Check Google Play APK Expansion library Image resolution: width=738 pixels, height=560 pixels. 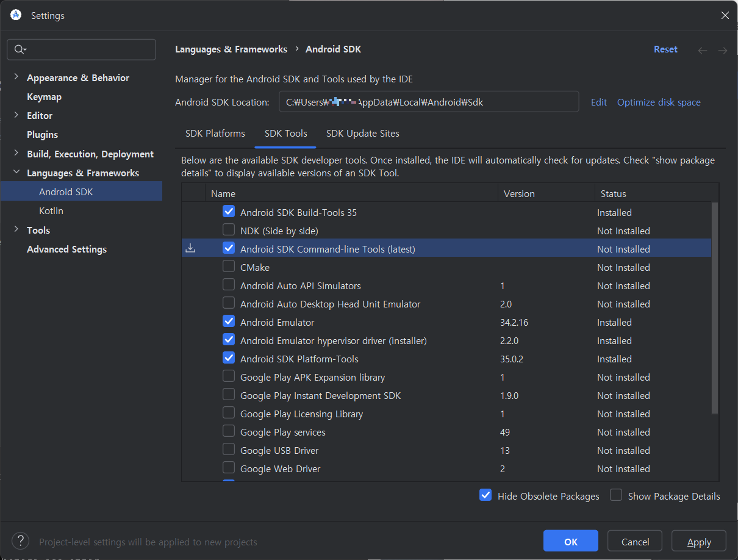pos(229,376)
